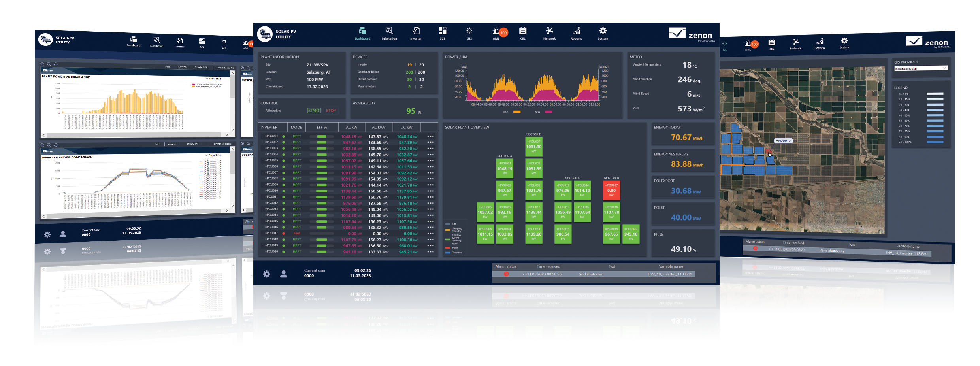The image size is (980, 366).
Task: Open the CEL event list in the center window
Action: tap(523, 34)
